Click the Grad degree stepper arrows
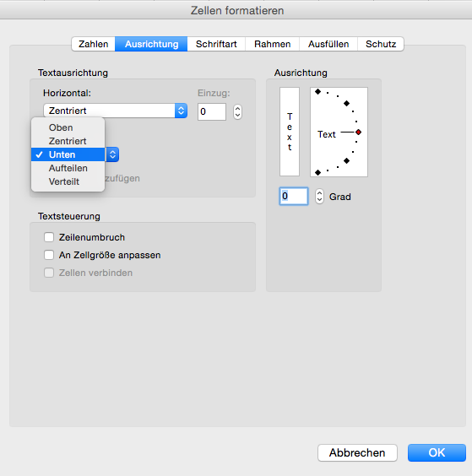The width and height of the screenshot is (472, 476). (319, 197)
